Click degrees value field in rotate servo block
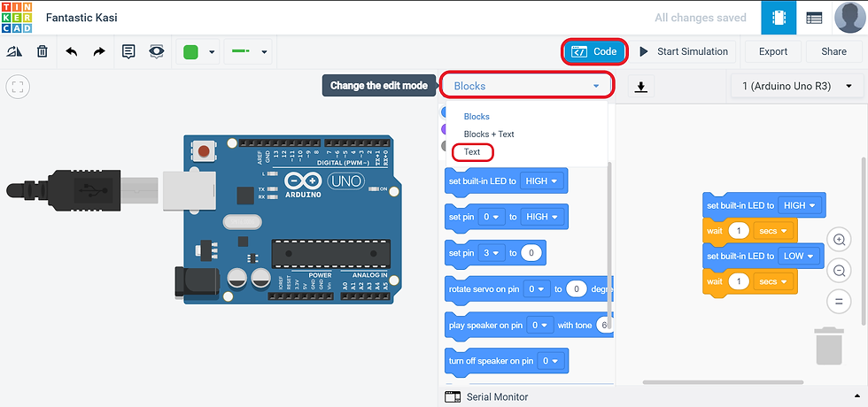Image resolution: width=868 pixels, height=407 pixels. pyautogui.click(x=577, y=289)
